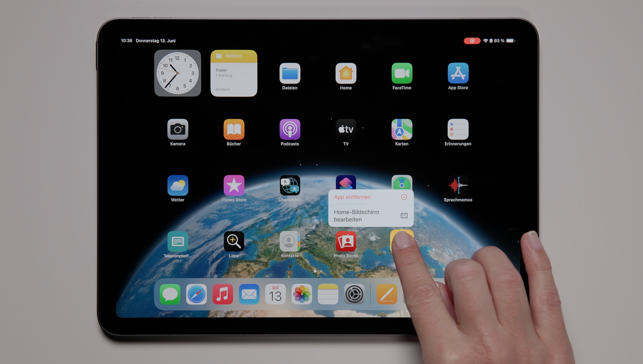This screenshot has height=364, width=643.
Task: Tap App entfernen to remove app
Action: [x=370, y=197]
